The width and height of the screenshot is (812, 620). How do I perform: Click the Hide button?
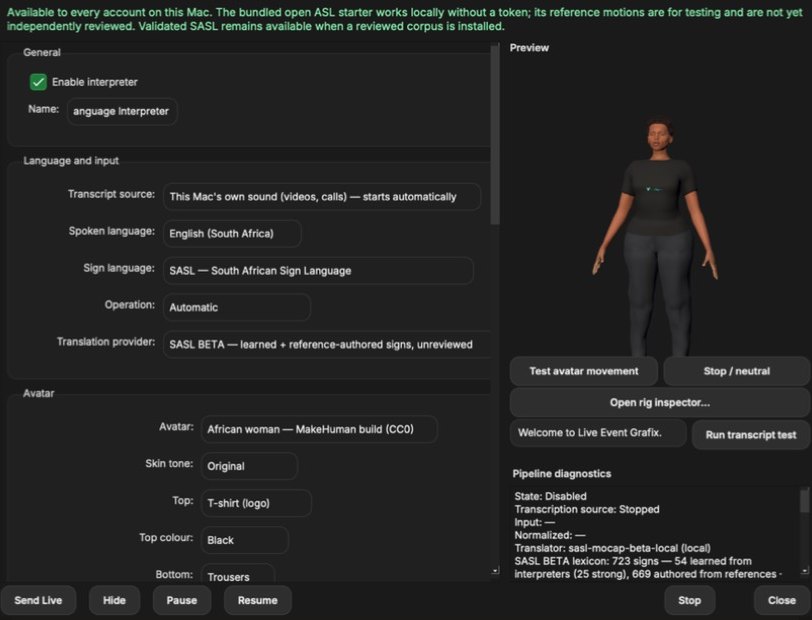(114, 600)
